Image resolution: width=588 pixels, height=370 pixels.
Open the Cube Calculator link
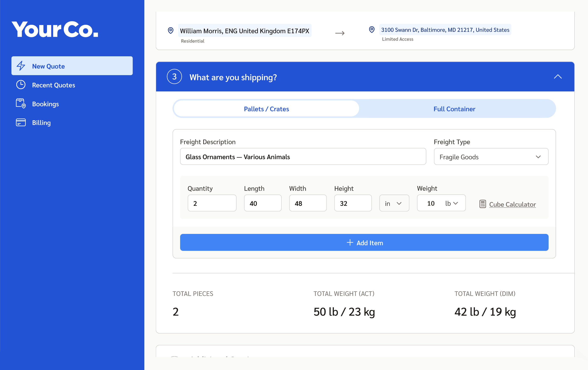512,204
